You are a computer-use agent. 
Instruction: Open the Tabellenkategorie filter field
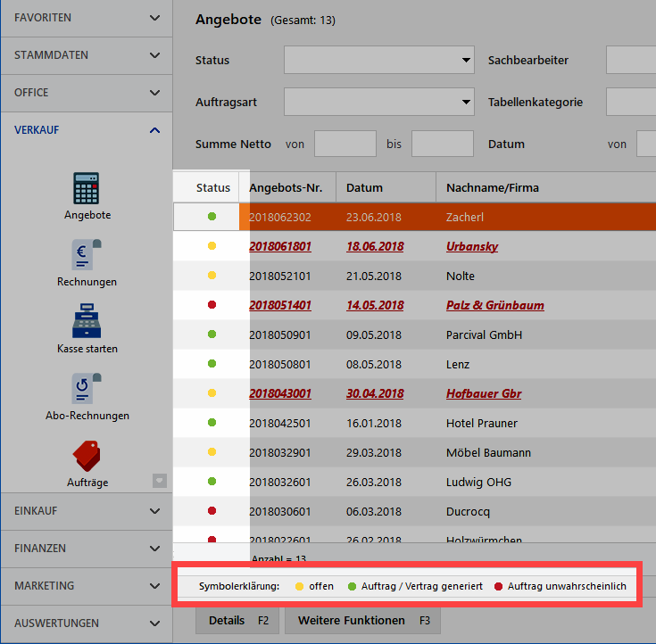click(631, 102)
